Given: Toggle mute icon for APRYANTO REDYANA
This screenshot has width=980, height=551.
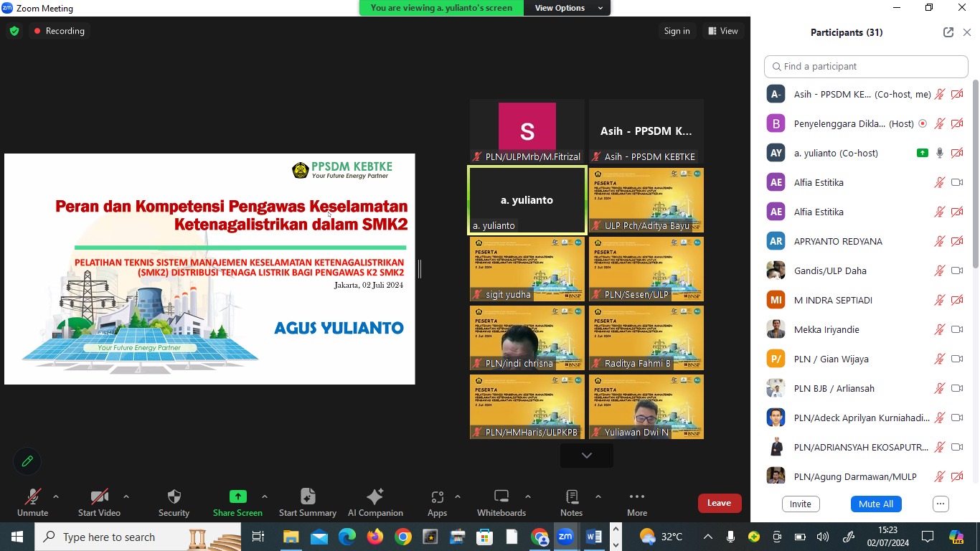Looking at the screenshot, I should [x=940, y=241].
